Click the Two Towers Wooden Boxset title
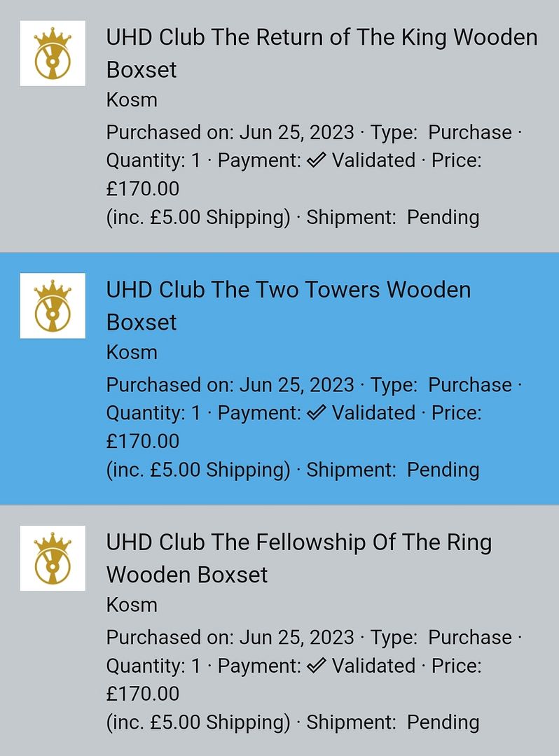The height and width of the screenshot is (756, 559). click(x=289, y=306)
